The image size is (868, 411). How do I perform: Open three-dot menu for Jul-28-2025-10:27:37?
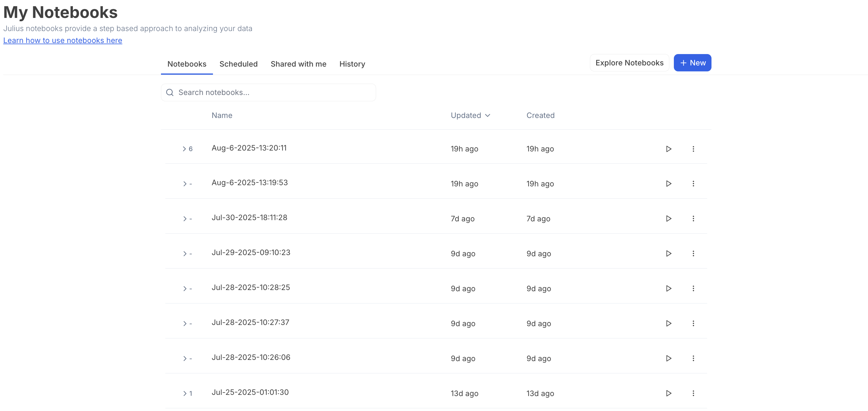[693, 323]
